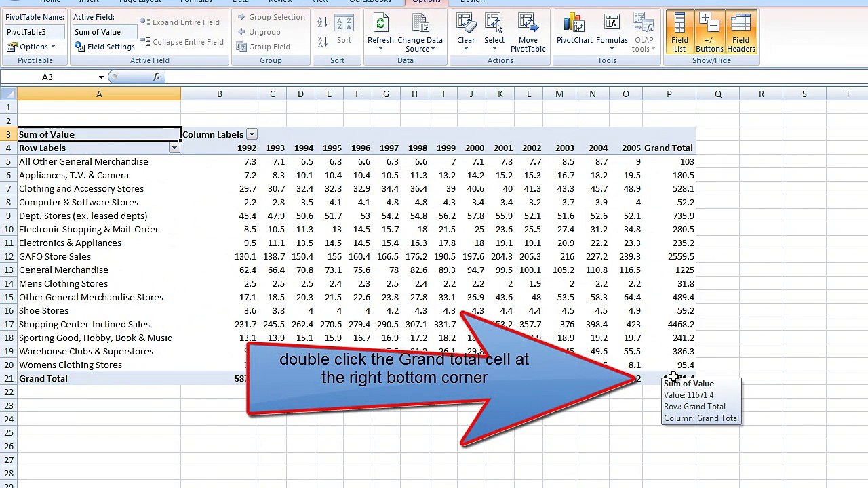The width and height of the screenshot is (868, 488).
Task: Open the Column Labels filter dropdown
Action: tap(252, 134)
